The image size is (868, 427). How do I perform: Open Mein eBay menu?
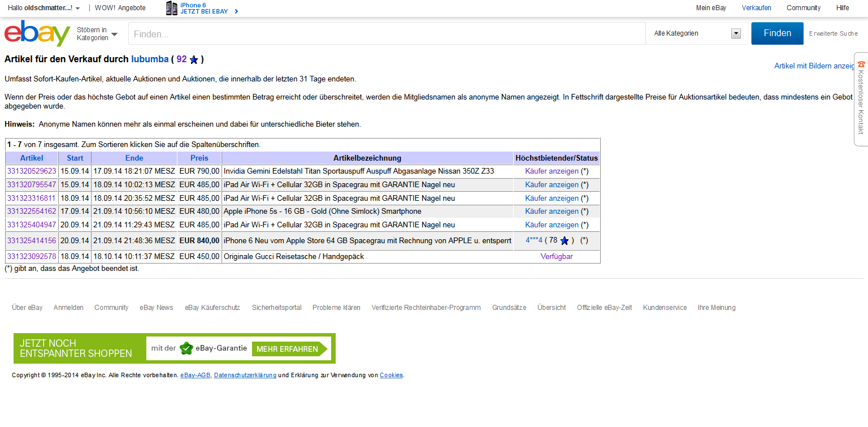[711, 8]
